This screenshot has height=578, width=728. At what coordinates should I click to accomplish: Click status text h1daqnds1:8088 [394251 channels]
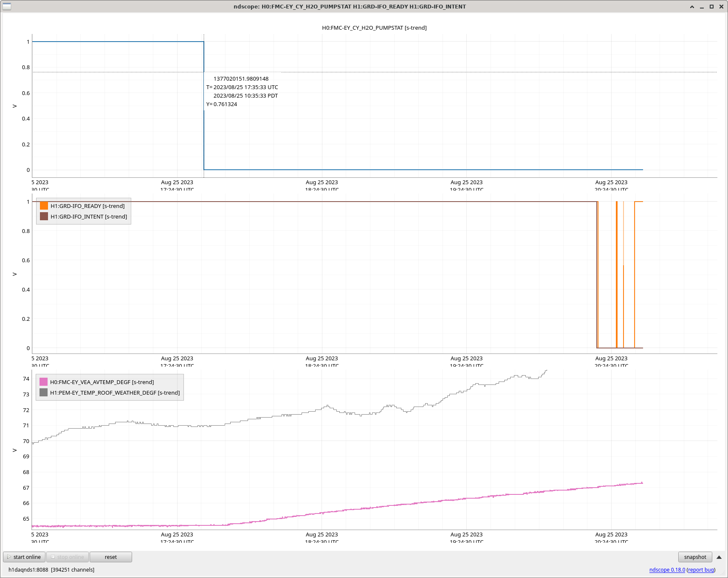[51, 570]
